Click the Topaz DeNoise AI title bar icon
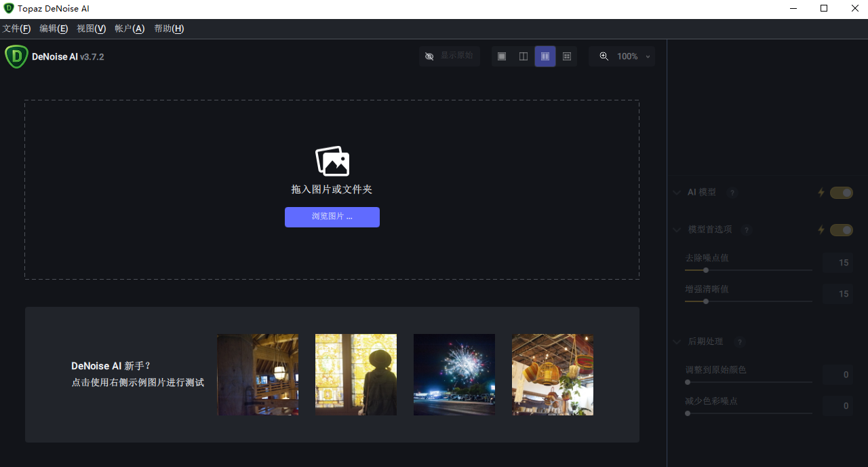This screenshot has width=868, height=467. tap(9, 9)
